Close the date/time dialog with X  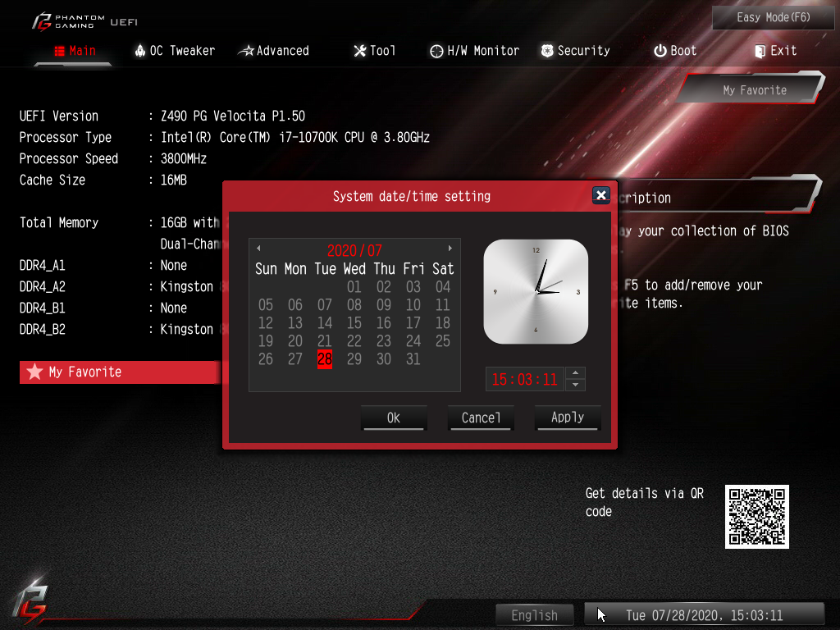coord(601,195)
